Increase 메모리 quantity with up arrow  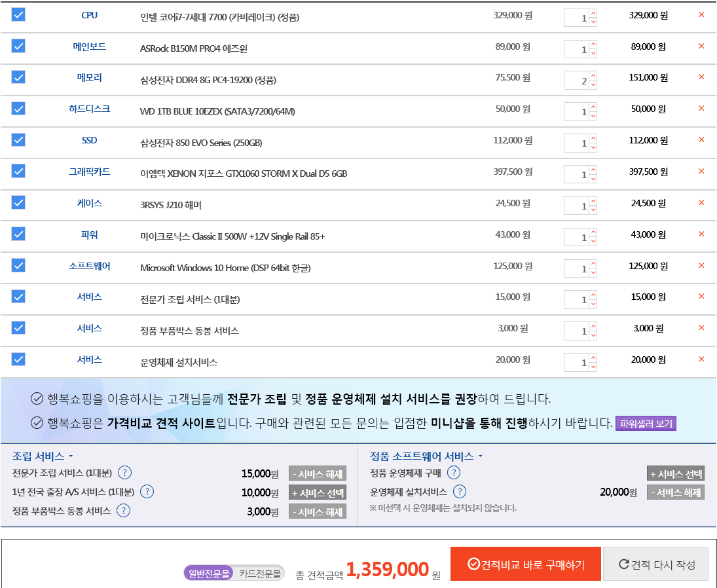click(x=593, y=75)
